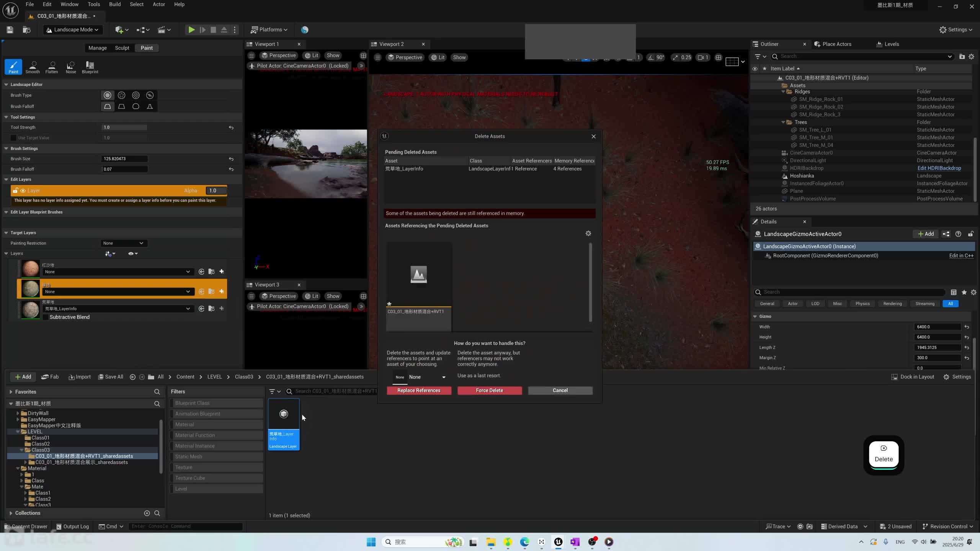Unlock the edit Layer

(15, 191)
